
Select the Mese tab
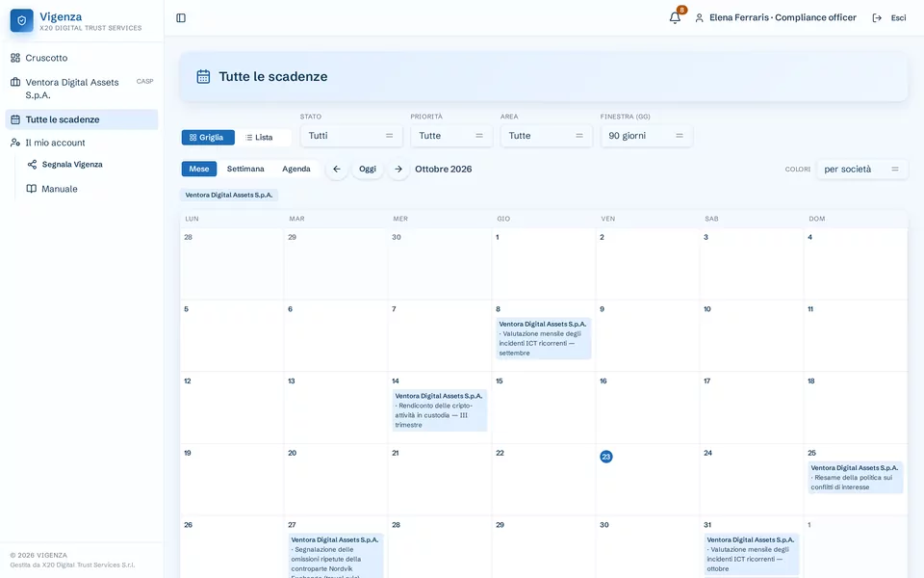coord(199,169)
